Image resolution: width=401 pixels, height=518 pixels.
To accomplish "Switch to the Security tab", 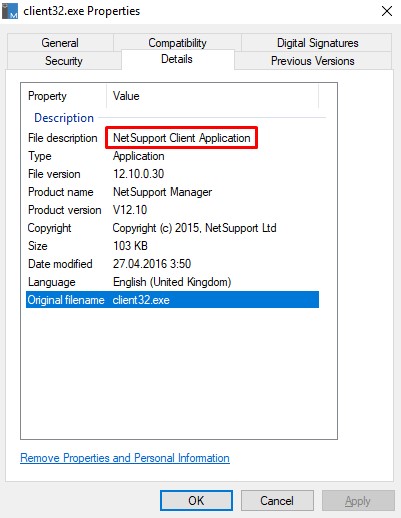I will (64, 61).
